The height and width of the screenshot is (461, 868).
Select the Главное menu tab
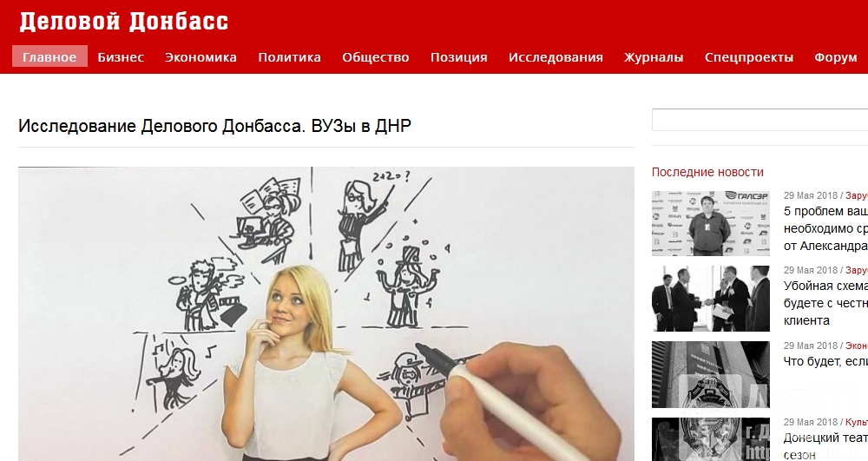[x=49, y=56]
